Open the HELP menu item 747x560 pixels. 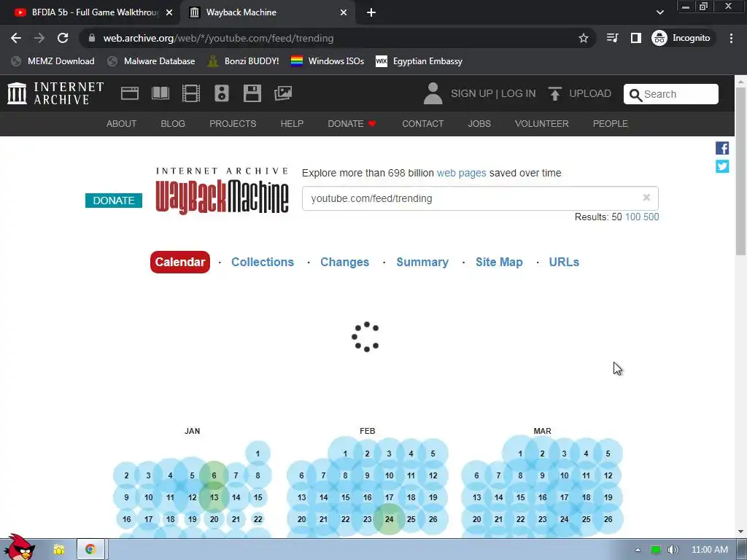[292, 124]
